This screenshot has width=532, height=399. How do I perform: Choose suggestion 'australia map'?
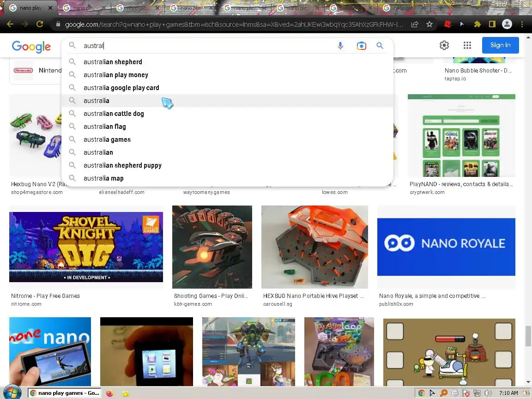tap(227, 178)
